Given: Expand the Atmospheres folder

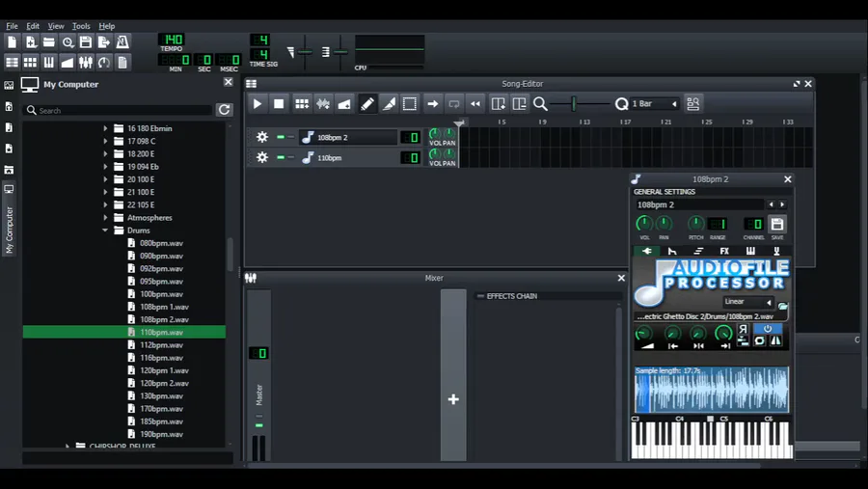Looking at the screenshot, I should pyautogui.click(x=105, y=218).
